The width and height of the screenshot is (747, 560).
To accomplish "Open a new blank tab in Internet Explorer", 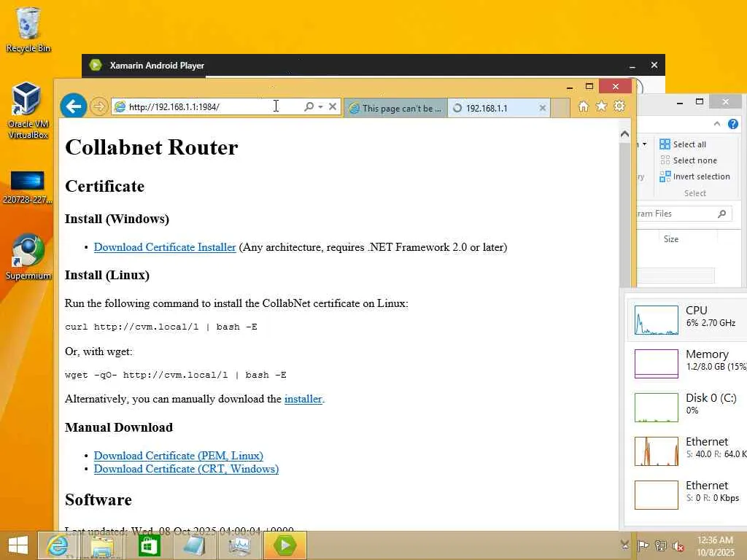I will click(561, 108).
